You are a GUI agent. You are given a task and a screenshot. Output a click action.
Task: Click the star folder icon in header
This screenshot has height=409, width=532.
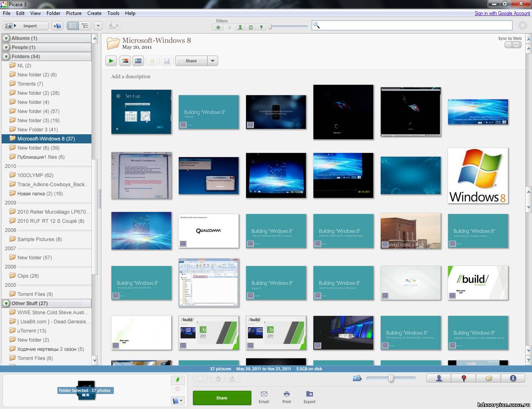coord(153,61)
